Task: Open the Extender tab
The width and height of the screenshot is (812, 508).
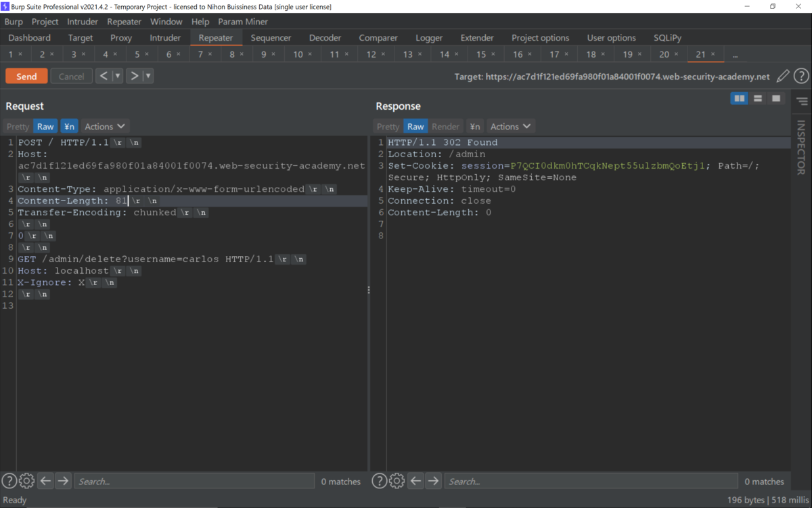Action: (x=477, y=38)
